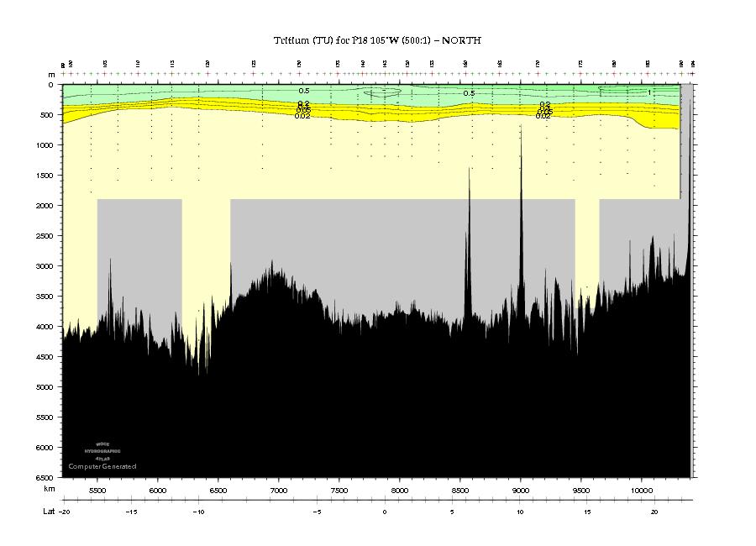Click latitude label 0 on Lat axis
The width and height of the screenshot is (756, 546).
click(x=384, y=512)
